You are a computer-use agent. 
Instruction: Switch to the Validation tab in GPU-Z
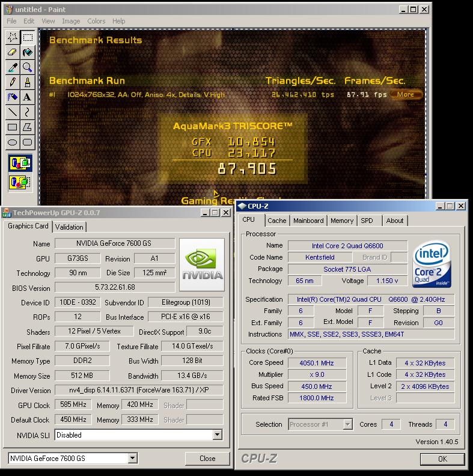(x=69, y=227)
